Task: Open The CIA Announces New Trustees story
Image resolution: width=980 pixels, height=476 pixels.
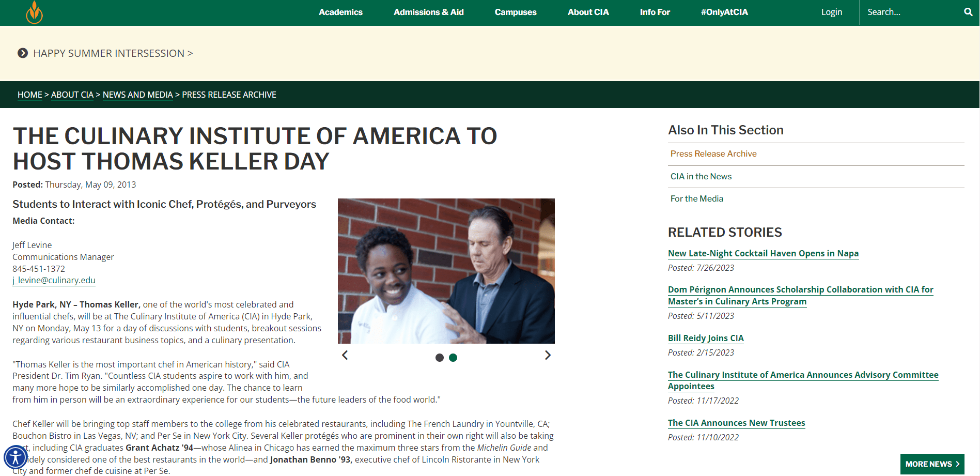Action: (x=736, y=423)
